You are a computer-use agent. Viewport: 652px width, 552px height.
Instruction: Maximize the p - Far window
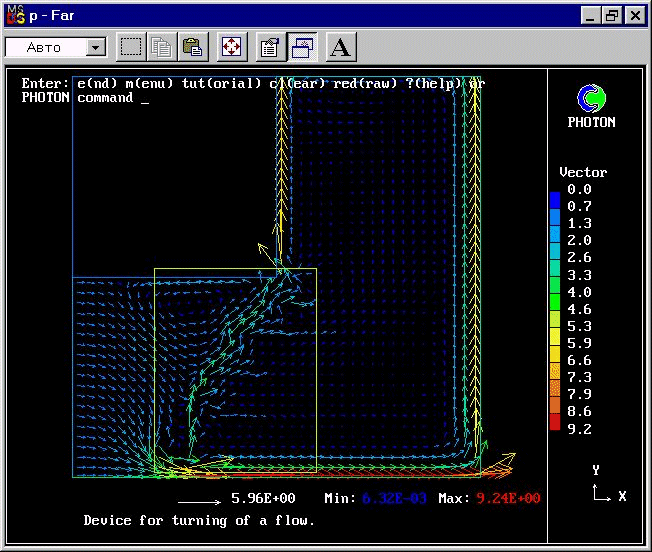click(x=610, y=15)
